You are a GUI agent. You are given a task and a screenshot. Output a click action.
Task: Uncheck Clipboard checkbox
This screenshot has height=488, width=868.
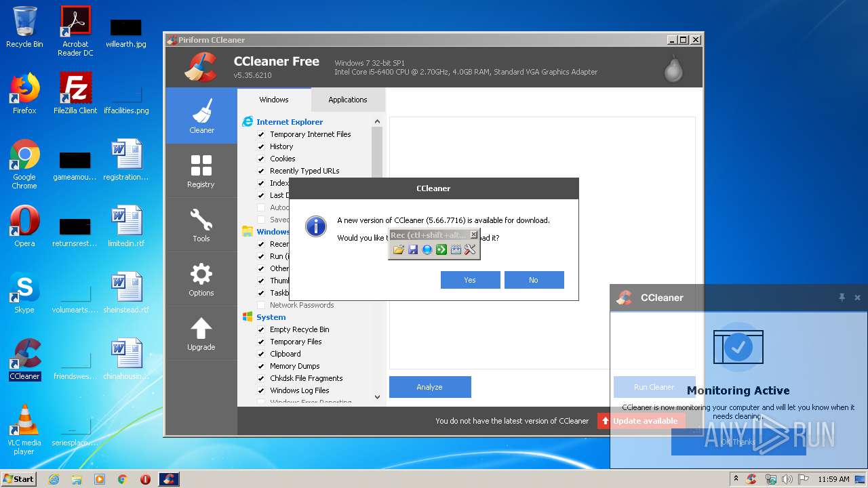(x=261, y=354)
